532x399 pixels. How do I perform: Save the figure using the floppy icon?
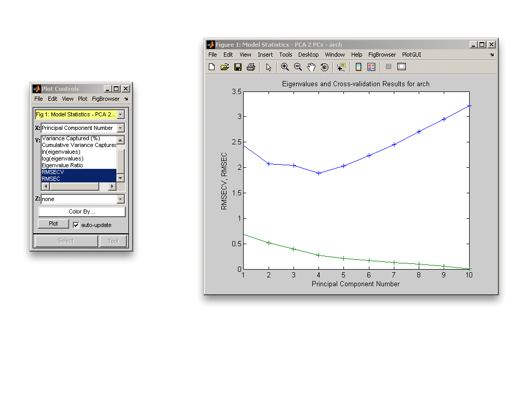pos(238,67)
